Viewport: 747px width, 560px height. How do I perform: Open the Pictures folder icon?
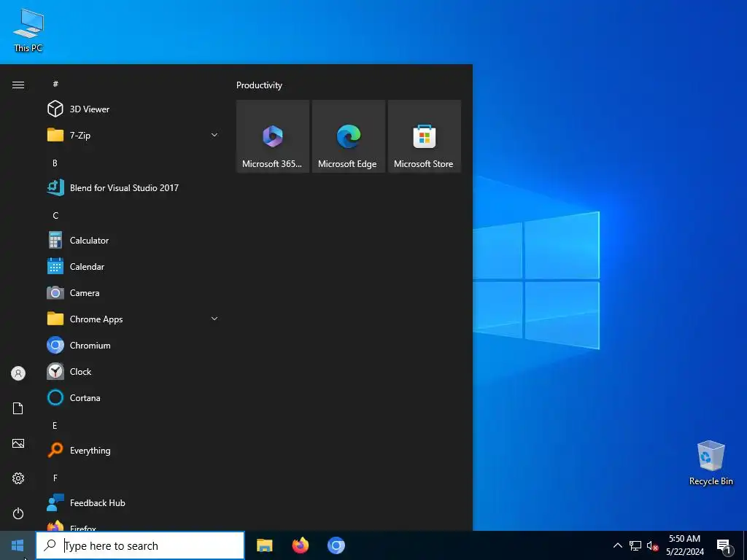click(x=18, y=443)
